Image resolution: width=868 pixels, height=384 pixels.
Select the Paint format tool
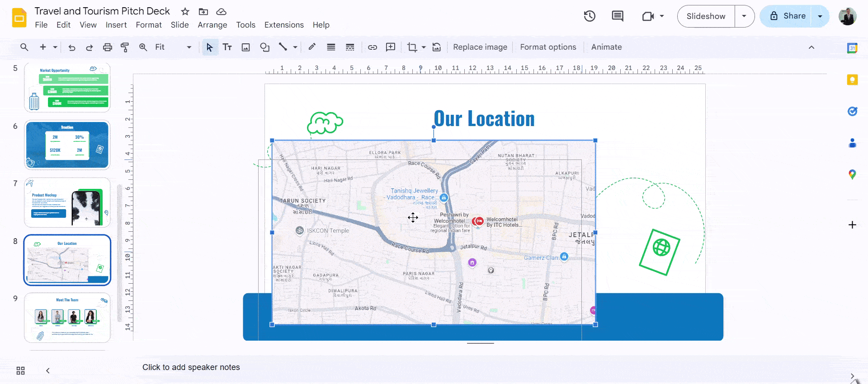coord(125,47)
